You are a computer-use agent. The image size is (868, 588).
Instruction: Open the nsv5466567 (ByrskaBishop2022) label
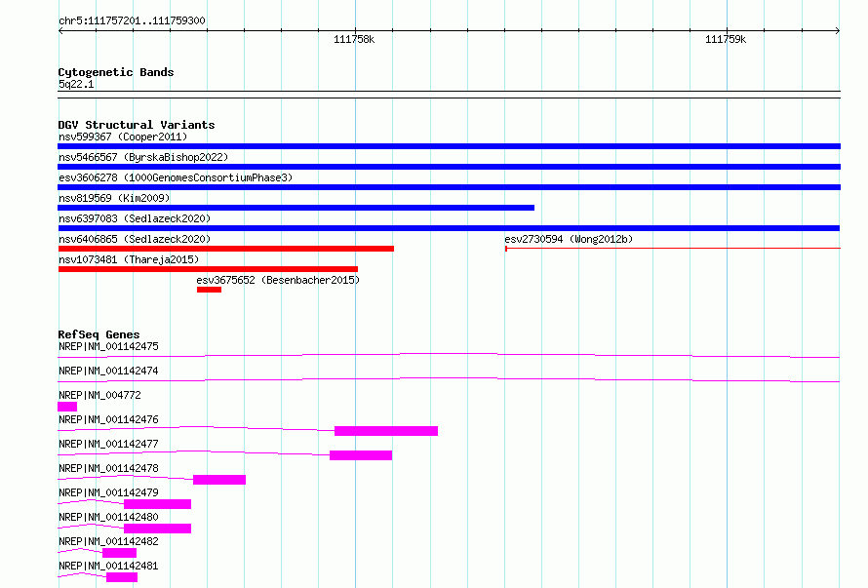143,157
